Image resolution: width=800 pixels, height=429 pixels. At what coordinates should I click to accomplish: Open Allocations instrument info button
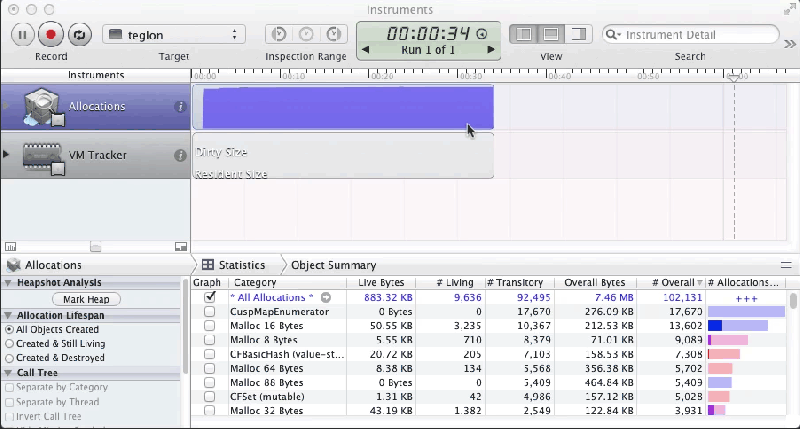tap(180, 107)
